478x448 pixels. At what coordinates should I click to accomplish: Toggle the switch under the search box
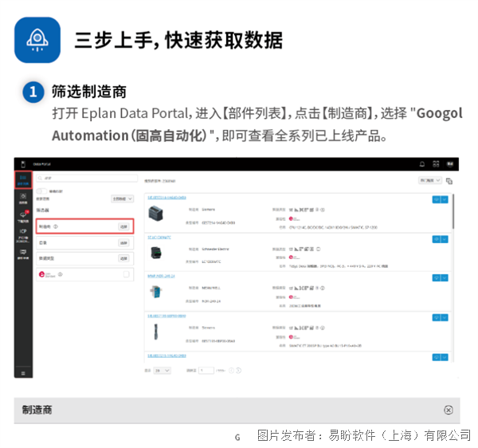[x=41, y=191]
